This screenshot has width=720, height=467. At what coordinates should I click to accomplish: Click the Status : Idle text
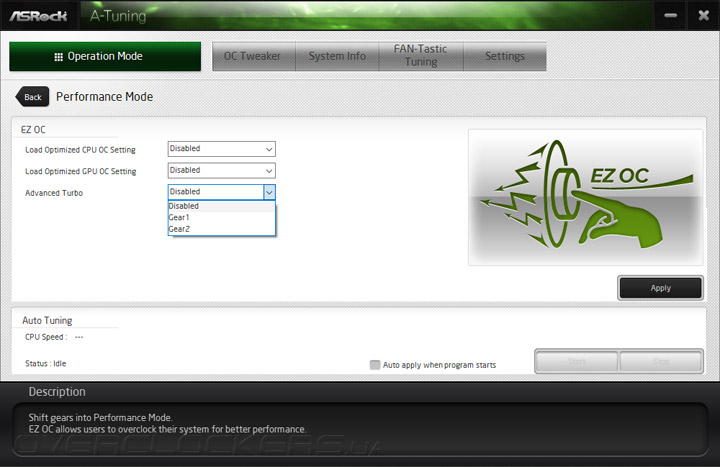tap(45, 363)
